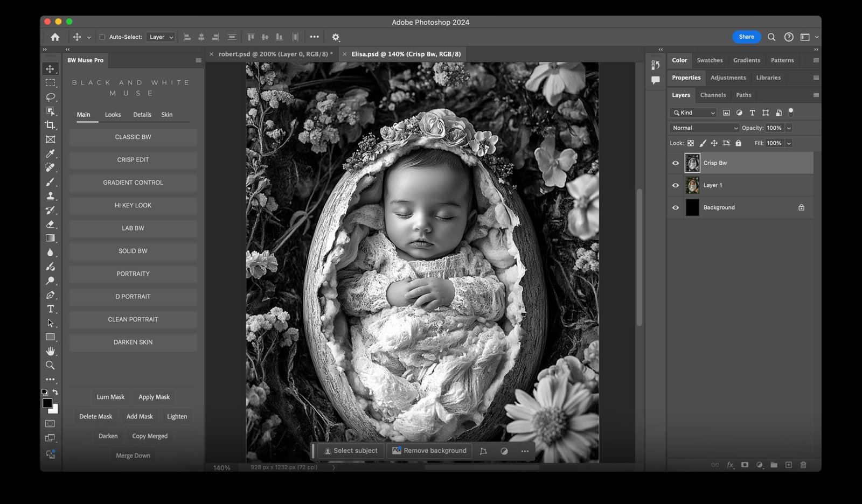Image resolution: width=862 pixels, height=504 pixels.
Task: Toggle lock position icon
Action: (x=714, y=143)
